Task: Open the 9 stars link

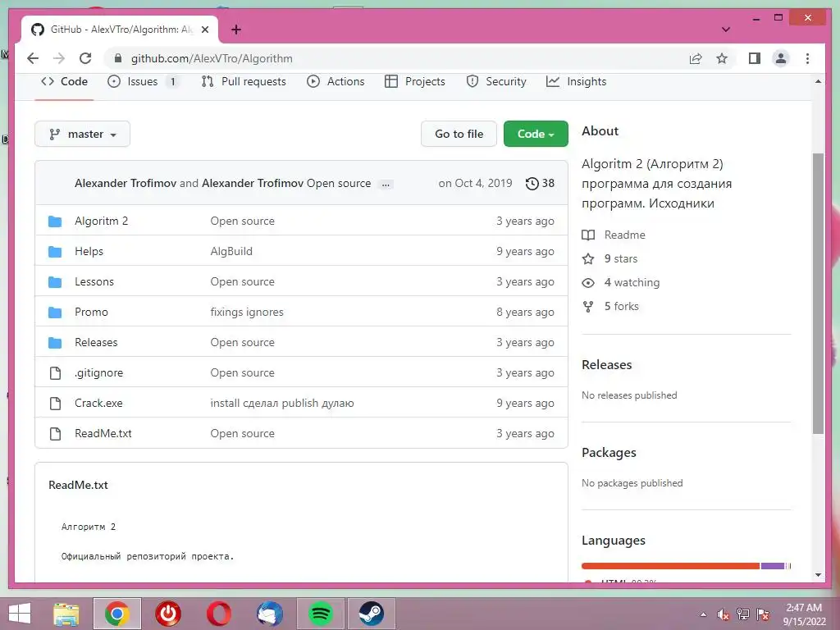Action: 621,258
